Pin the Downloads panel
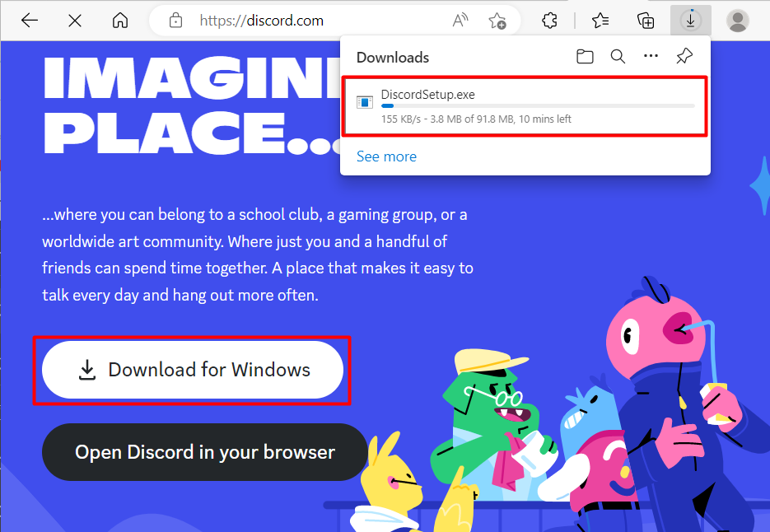770x532 pixels. tap(684, 56)
